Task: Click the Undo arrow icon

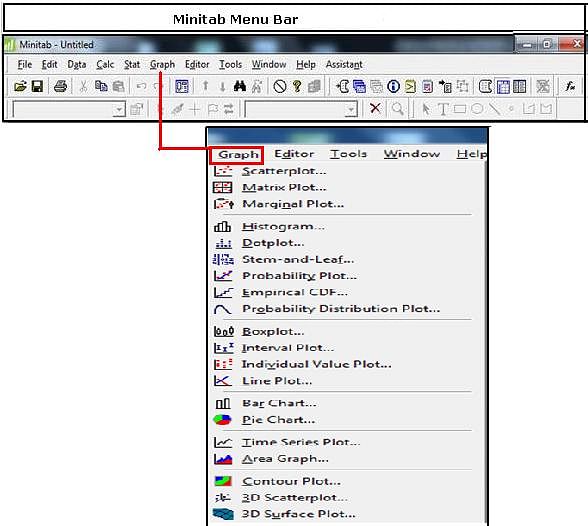Action: pyautogui.click(x=141, y=87)
